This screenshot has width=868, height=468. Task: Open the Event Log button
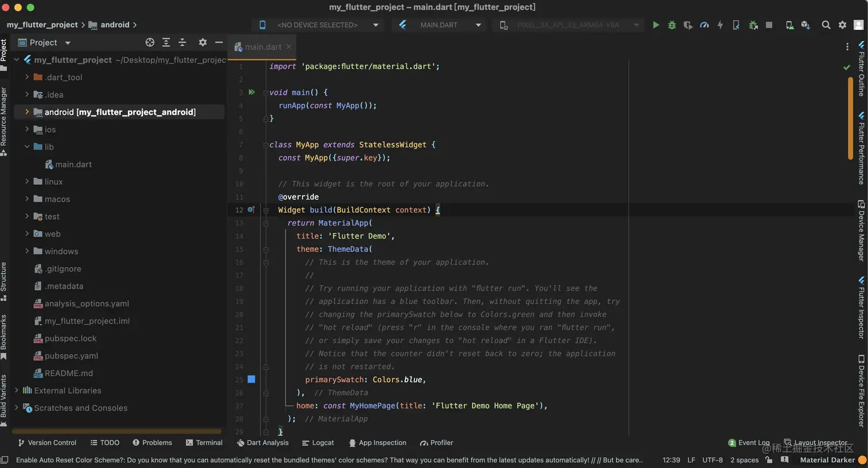pyautogui.click(x=749, y=443)
